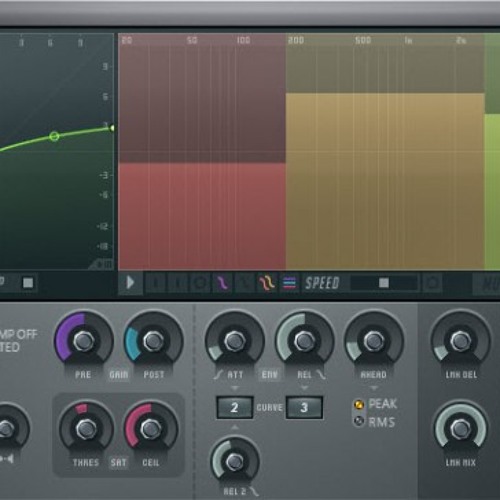
Task: Click the release curve icon beside REL
Action: coord(321,375)
